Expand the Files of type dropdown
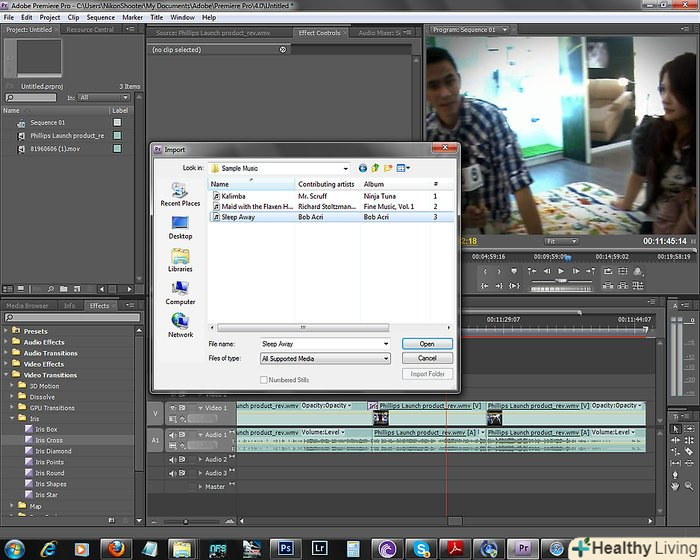700x560 pixels. (385, 358)
